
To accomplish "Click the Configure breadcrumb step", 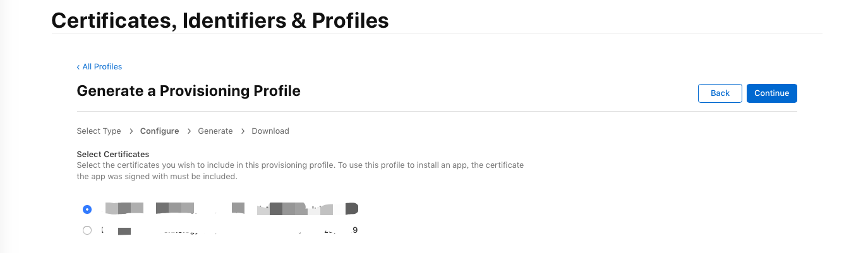I will [x=160, y=131].
